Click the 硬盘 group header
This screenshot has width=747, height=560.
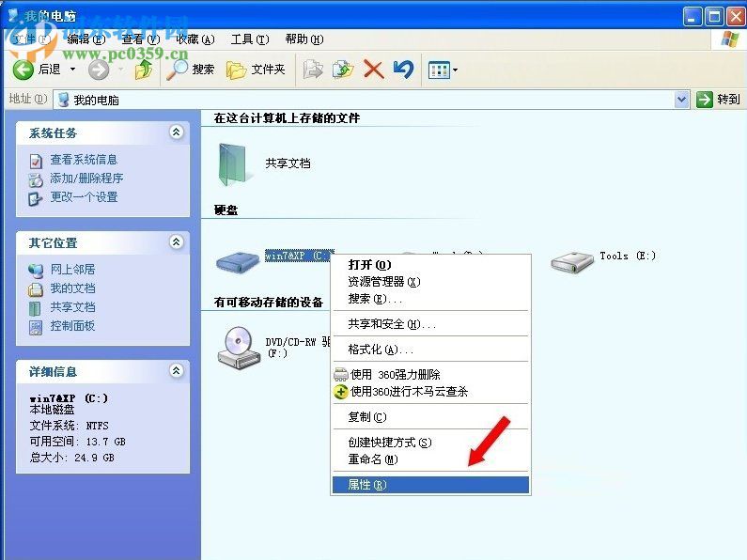click(226, 210)
